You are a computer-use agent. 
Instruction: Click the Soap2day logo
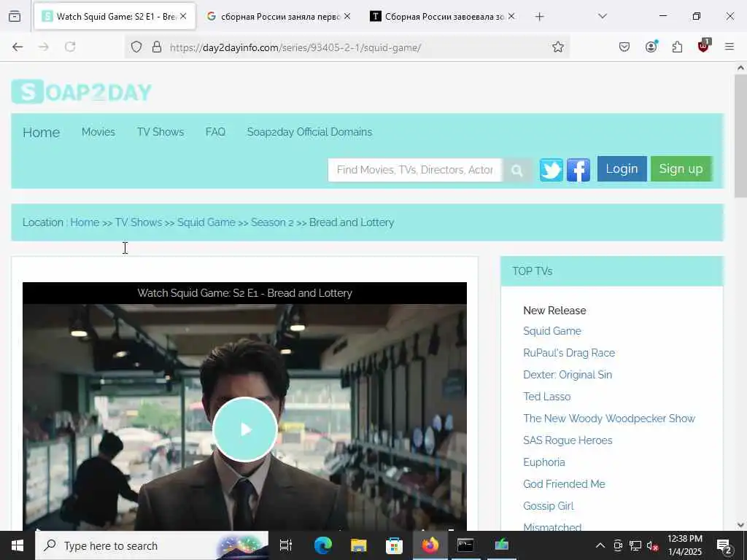click(x=82, y=91)
